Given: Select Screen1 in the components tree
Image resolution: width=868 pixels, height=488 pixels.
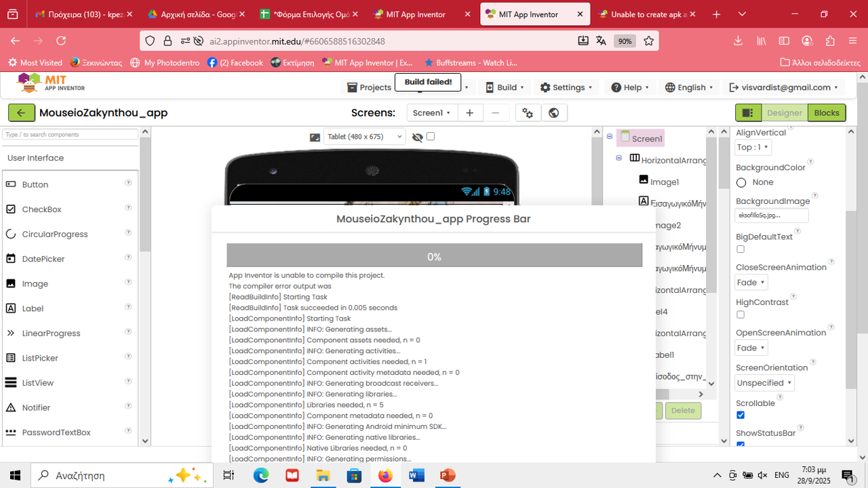Looking at the screenshot, I should [647, 138].
